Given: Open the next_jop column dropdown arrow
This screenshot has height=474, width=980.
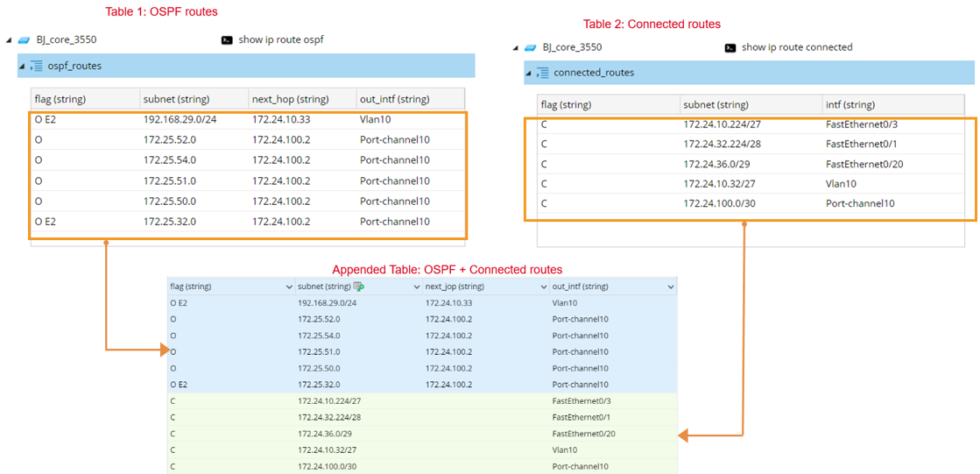Looking at the screenshot, I should (x=543, y=287).
